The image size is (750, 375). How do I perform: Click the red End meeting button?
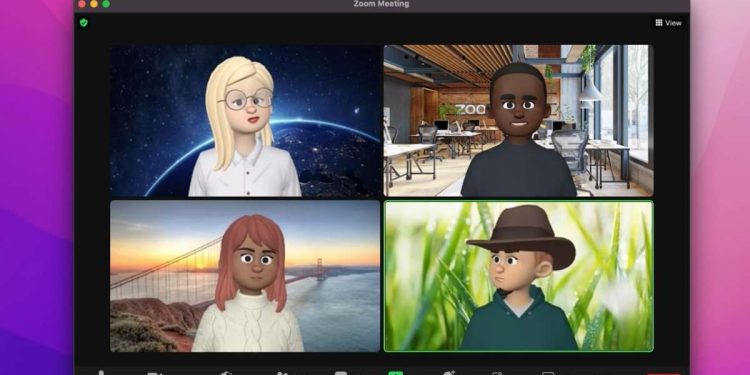coord(663,374)
